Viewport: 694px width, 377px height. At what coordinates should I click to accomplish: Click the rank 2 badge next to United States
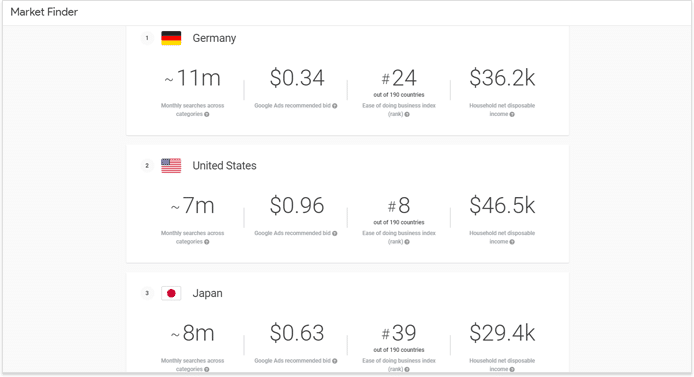pyautogui.click(x=147, y=165)
